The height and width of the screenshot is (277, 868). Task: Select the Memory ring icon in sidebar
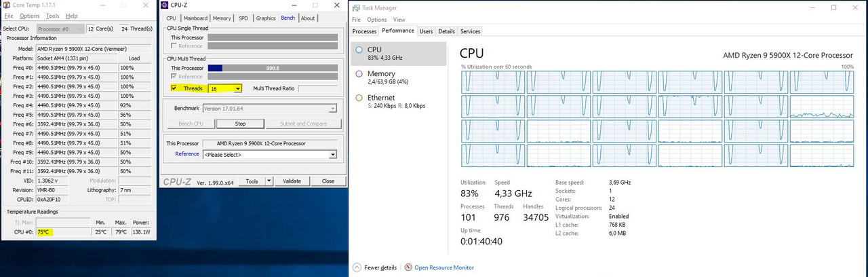click(x=359, y=73)
